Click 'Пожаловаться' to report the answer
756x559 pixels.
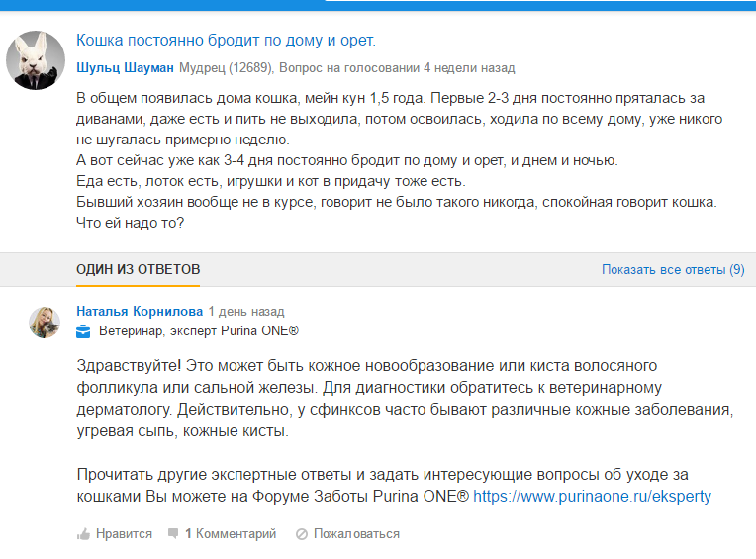356,534
